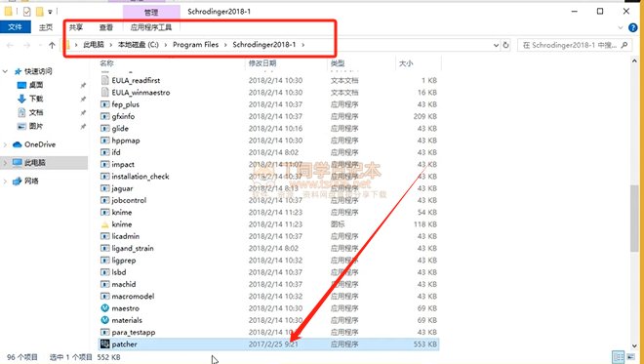Image resolution: width=644 pixels, height=364 pixels.
Task: Select the glide application icon
Action: (105, 128)
